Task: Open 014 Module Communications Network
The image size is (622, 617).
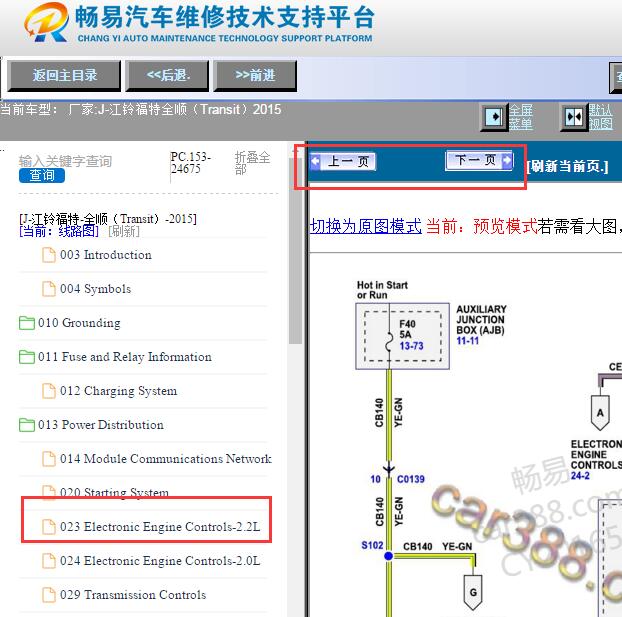Action: click(x=165, y=459)
